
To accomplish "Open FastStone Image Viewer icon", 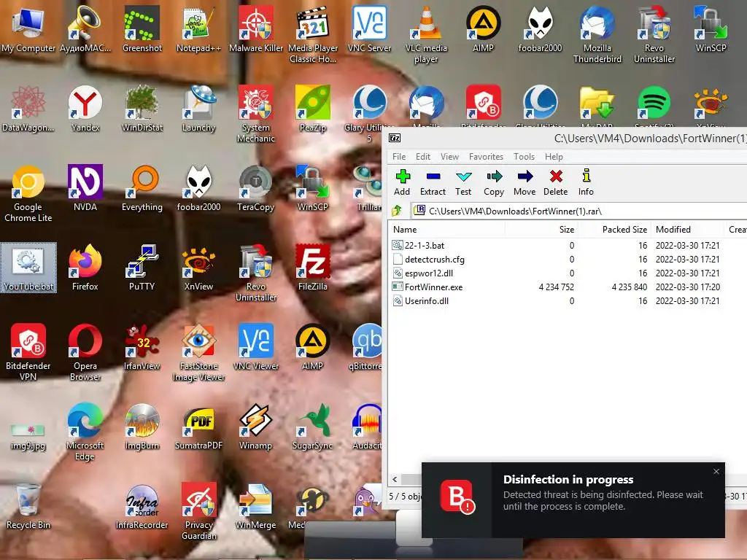I will point(198,352).
